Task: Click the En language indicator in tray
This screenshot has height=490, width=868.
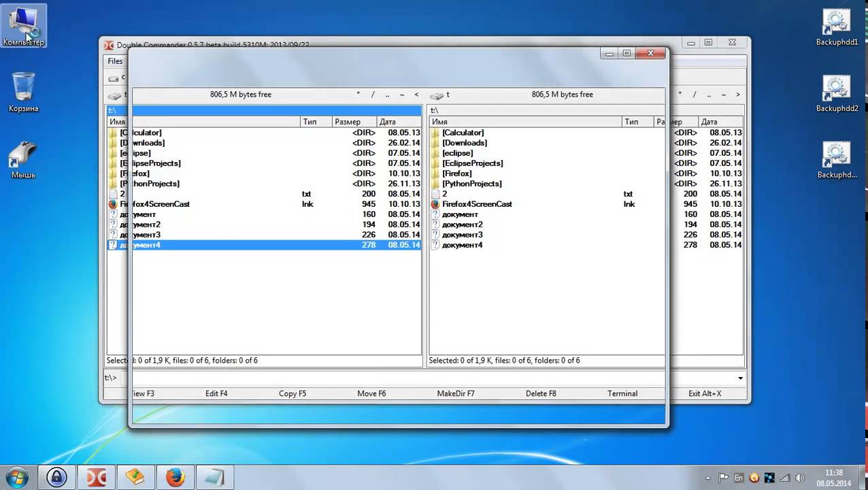Action: pyautogui.click(x=738, y=478)
